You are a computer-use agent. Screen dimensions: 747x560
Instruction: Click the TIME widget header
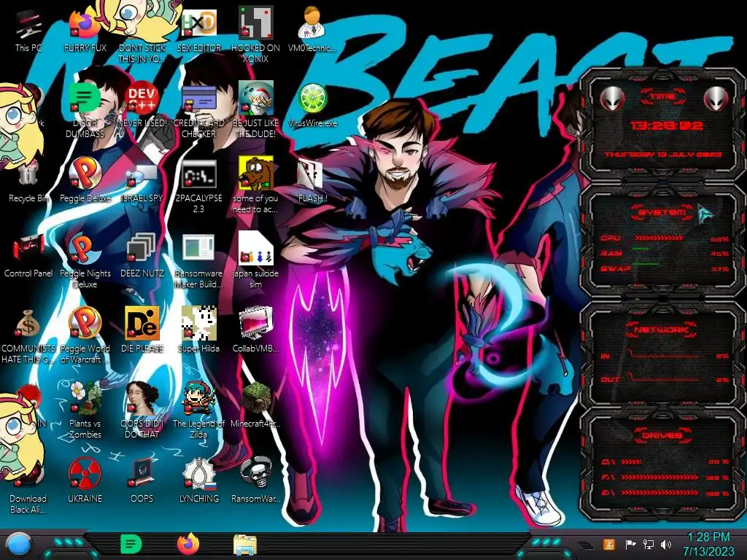(662, 97)
